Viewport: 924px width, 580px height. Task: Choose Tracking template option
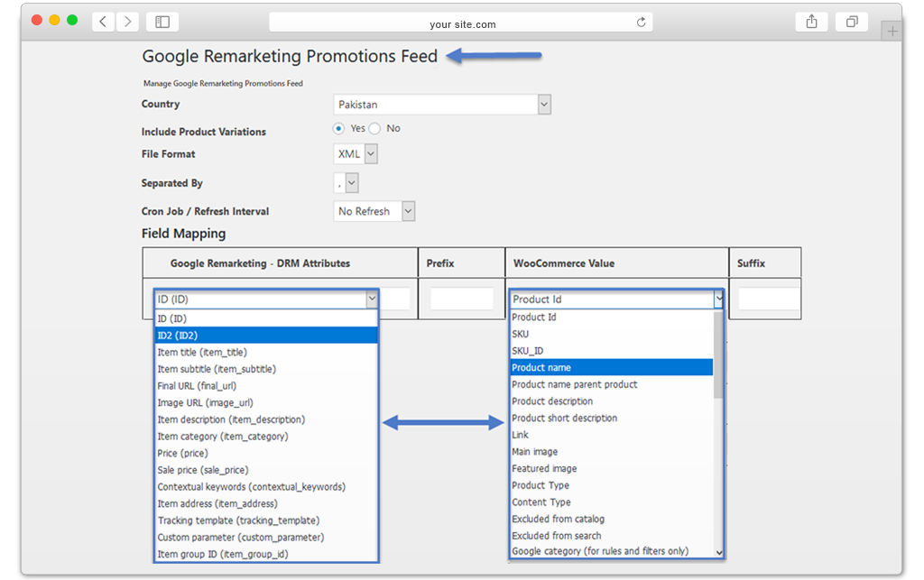[x=266, y=520]
